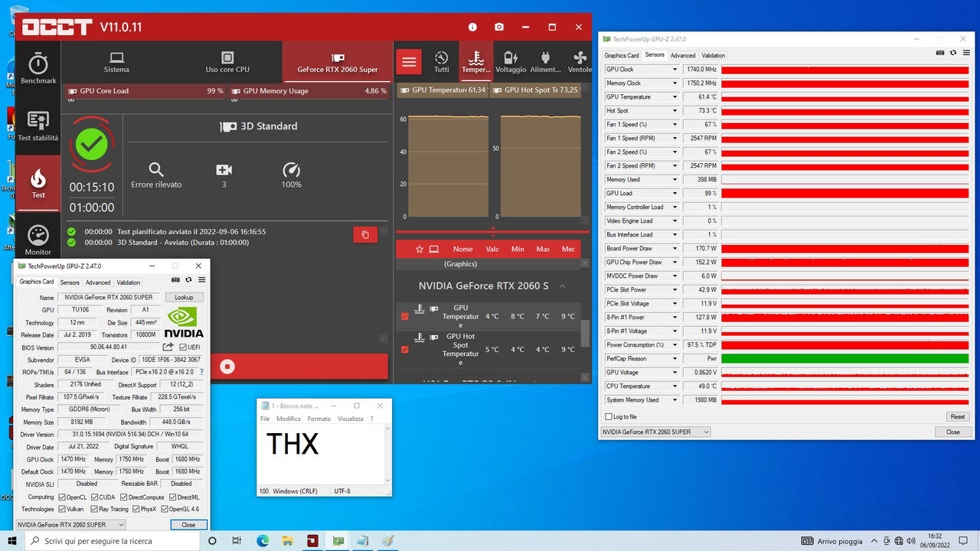
Task: Open the GPU Clock sensor dropdown arrow
Action: pos(675,70)
